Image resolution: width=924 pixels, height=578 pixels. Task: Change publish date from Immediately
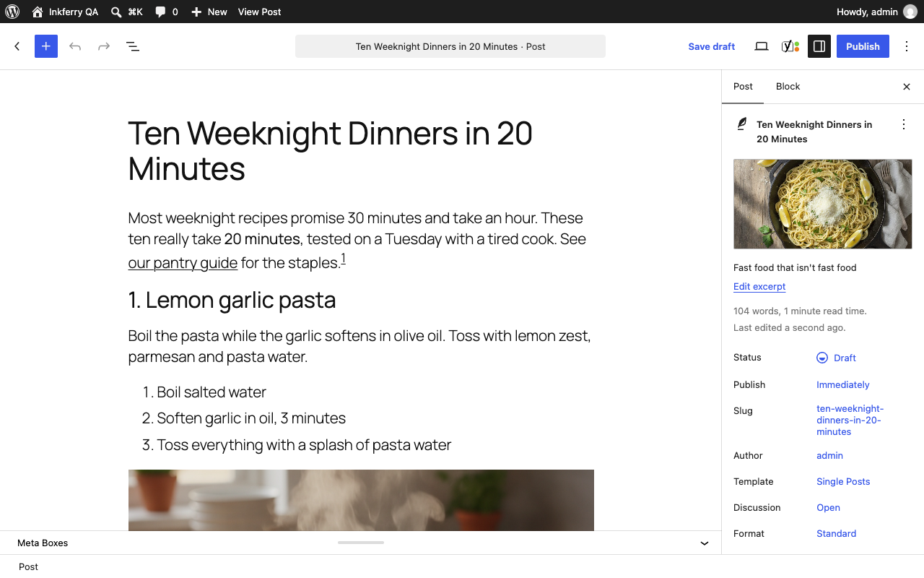click(x=842, y=384)
